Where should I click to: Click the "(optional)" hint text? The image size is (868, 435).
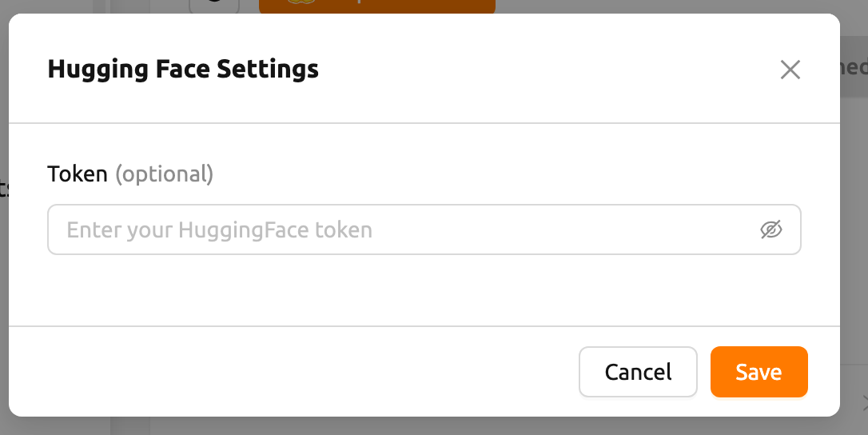click(x=165, y=174)
